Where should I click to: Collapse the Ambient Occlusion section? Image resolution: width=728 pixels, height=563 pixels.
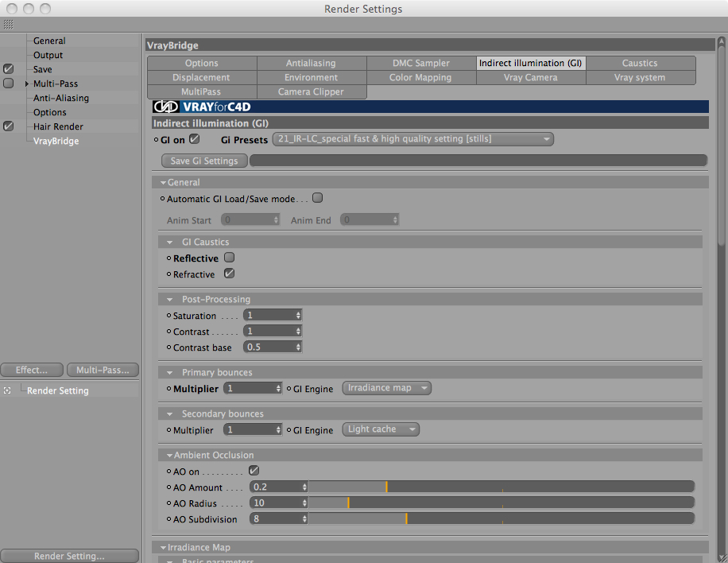tap(169, 455)
